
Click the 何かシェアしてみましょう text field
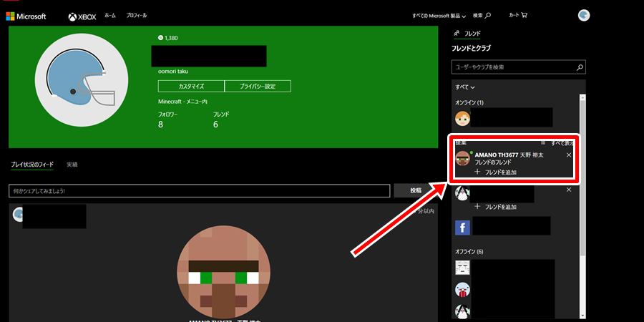pyautogui.click(x=198, y=191)
